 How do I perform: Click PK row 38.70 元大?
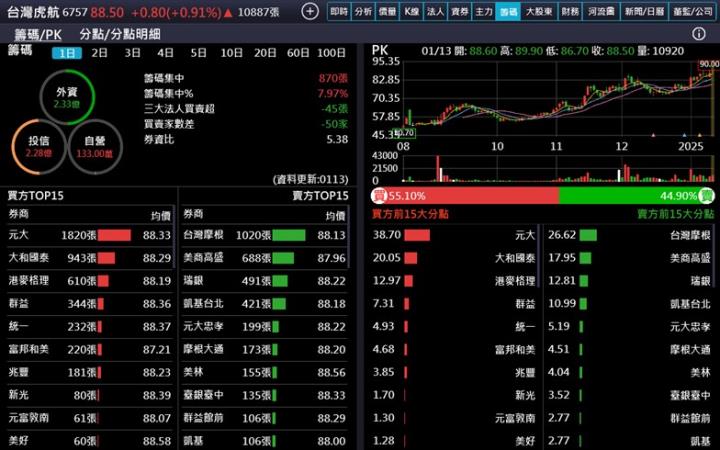click(x=454, y=235)
